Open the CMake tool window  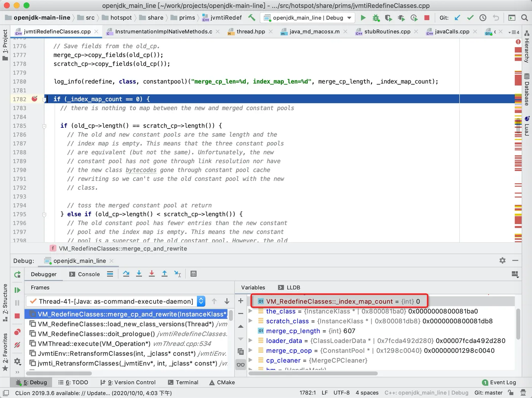(x=222, y=382)
